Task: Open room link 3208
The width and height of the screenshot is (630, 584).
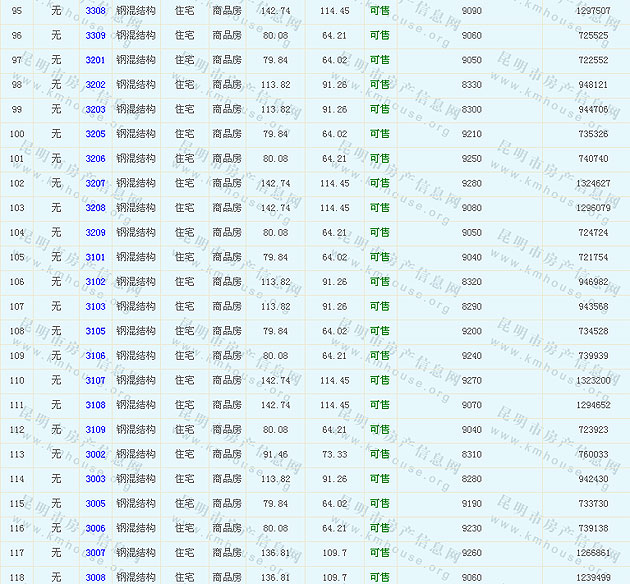Action: click(95, 208)
